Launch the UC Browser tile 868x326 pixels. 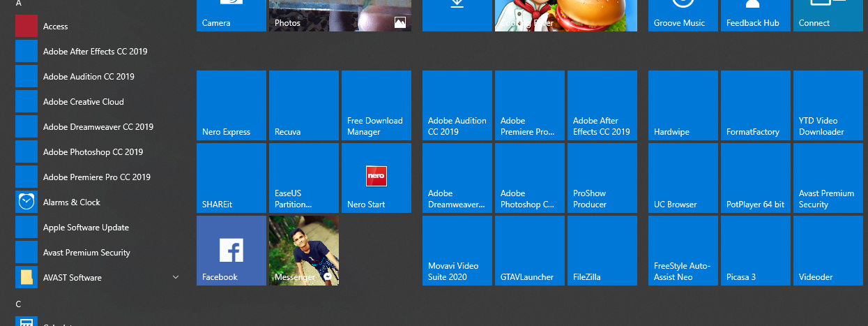click(683, 178)
